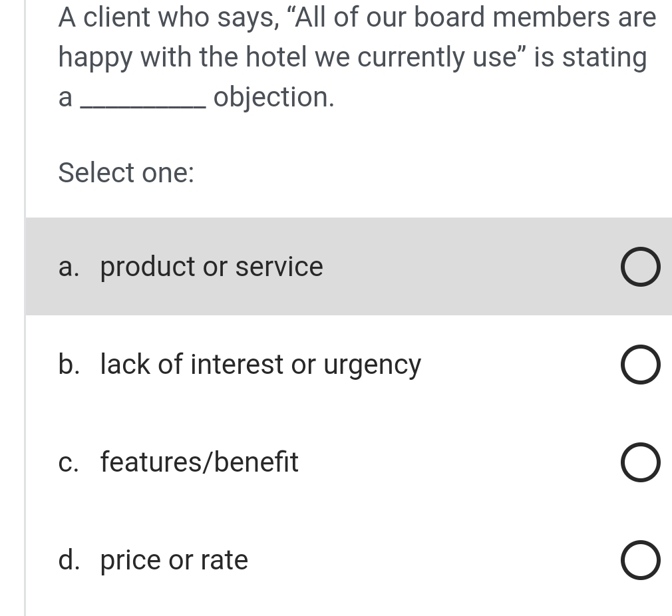Click the 'Select one:' prompt label
The height and width of the screenshot is (616, 672).
pyautogui.click(x=126, y=173)
